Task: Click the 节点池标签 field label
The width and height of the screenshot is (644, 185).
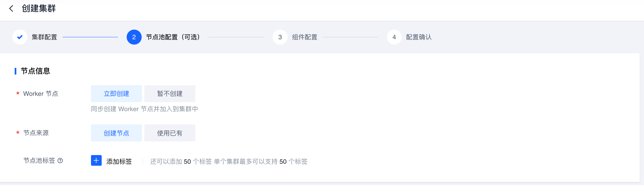Action: point(39,161)
